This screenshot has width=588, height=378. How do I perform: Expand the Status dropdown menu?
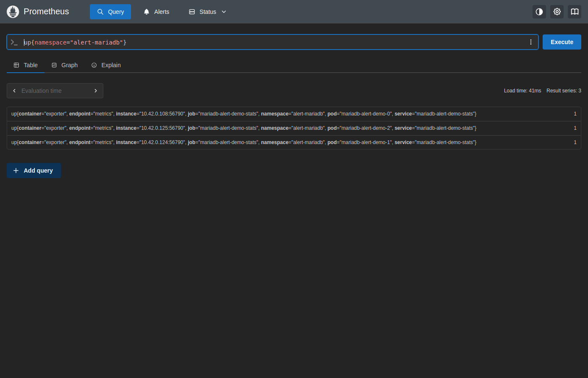click(207, 12)
